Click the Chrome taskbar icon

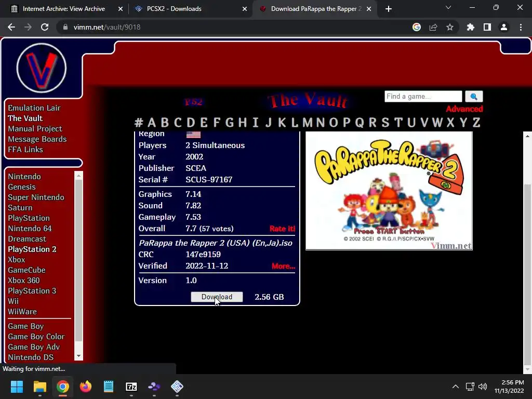coord(62,386)
